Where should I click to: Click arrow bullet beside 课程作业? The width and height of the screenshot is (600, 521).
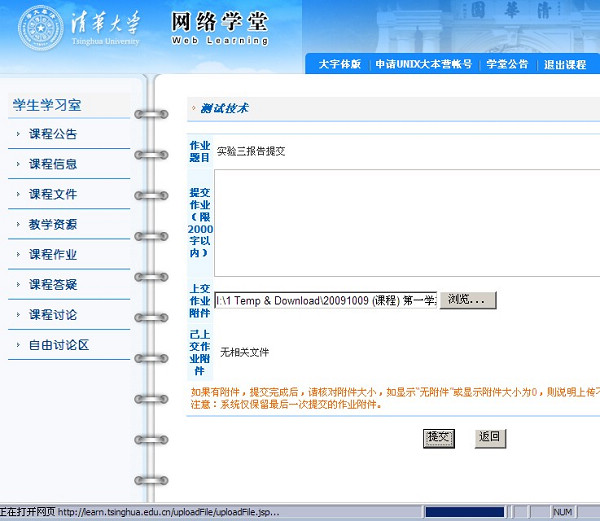click(18, 254)
